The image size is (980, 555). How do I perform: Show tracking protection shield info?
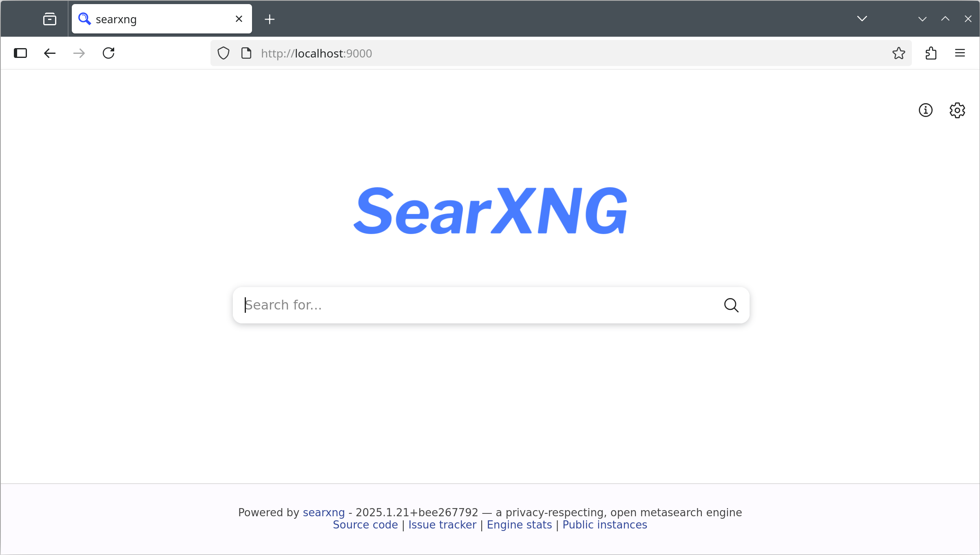(223, 53)
